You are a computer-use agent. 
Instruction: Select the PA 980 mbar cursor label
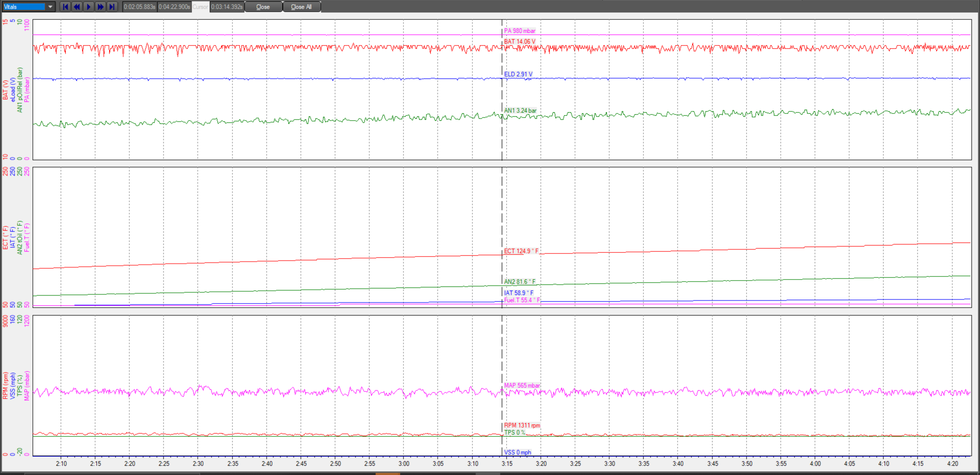tap(519, 31)
